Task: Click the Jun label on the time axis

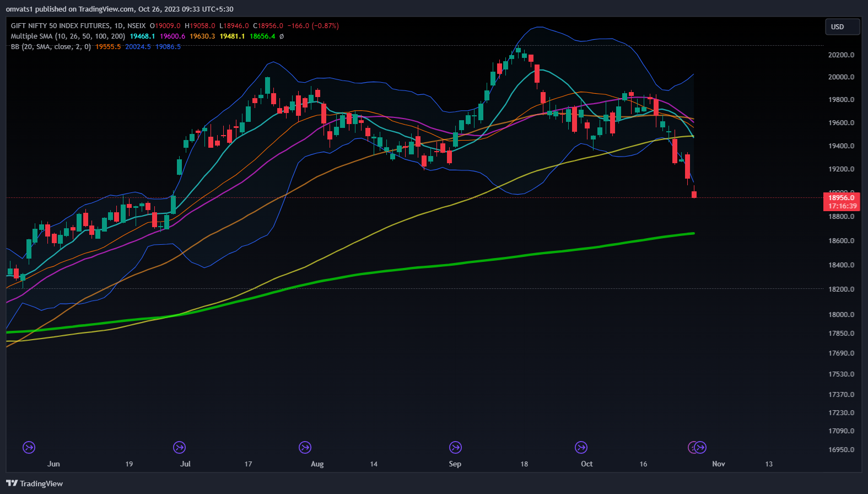Action: click(53, 464)
